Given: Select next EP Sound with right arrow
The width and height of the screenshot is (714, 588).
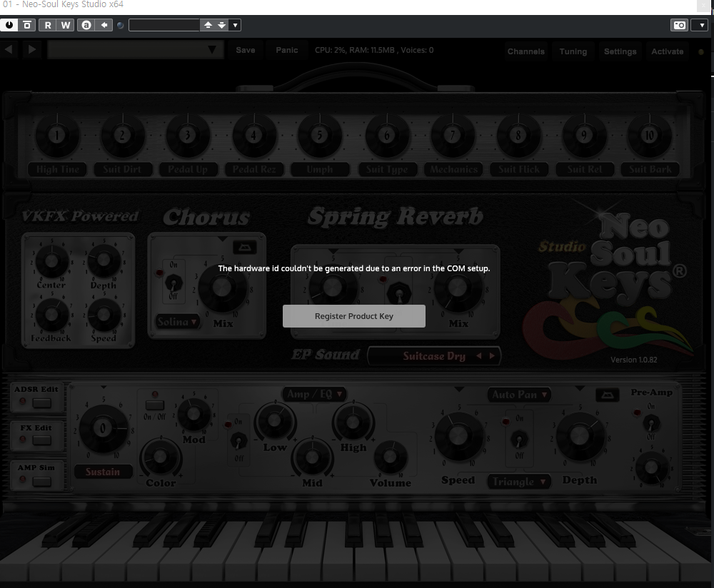Looking at the screenshot, I should coord(492,356).
